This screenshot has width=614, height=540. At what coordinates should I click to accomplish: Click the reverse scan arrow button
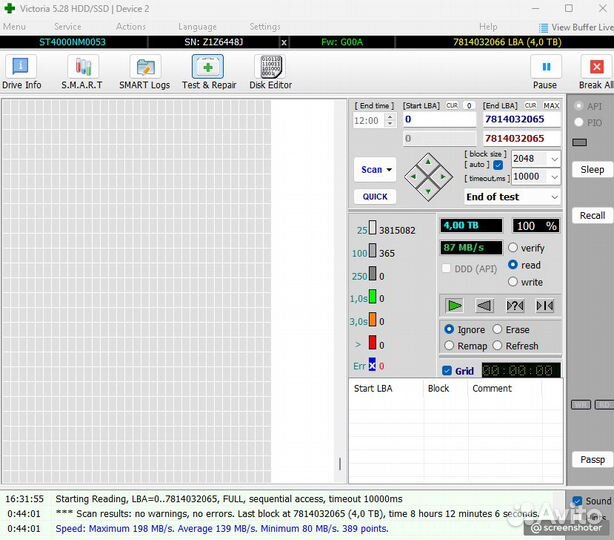click(484, 306)
